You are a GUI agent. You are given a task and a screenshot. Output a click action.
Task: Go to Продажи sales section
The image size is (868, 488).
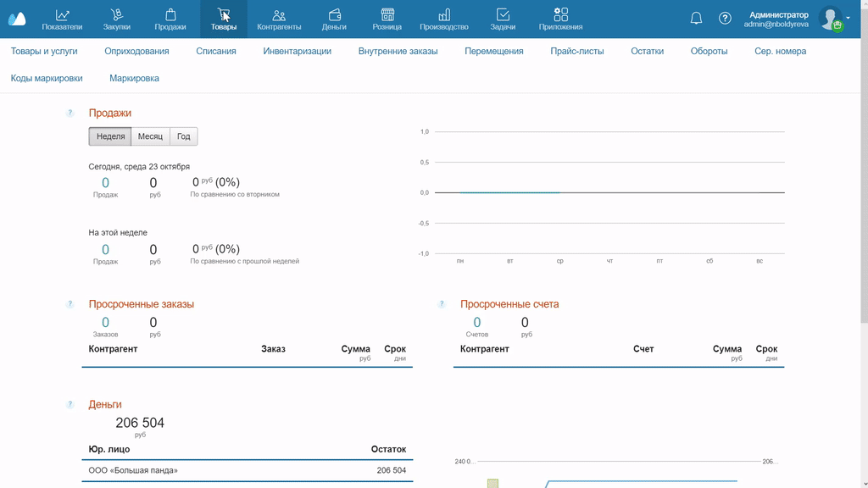tap(170, 19)
